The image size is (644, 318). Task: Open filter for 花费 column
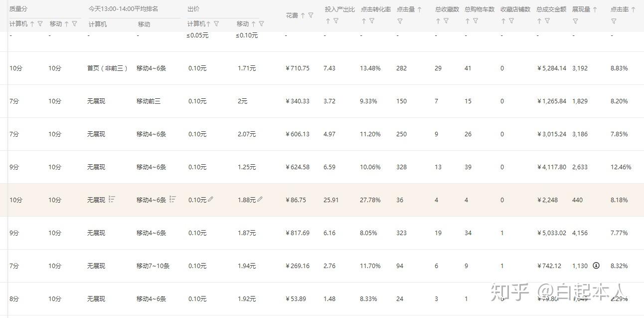pos(311,15)
